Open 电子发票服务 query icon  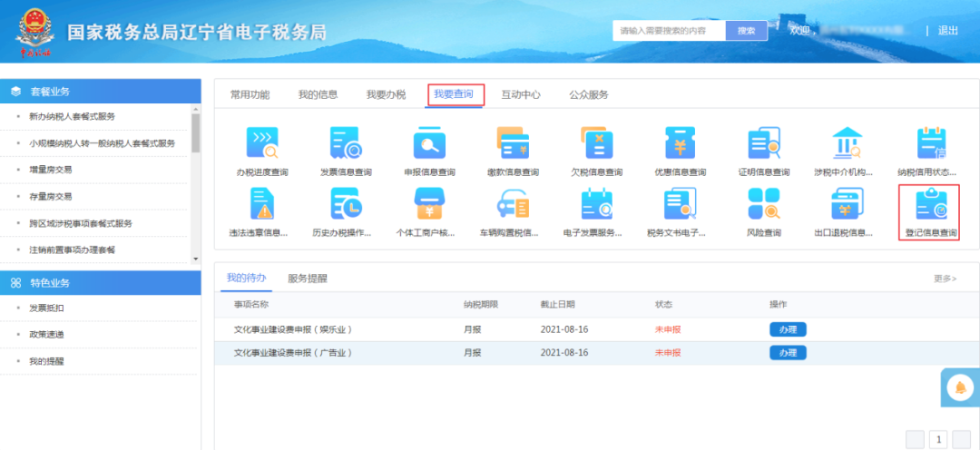click(597, 204)
